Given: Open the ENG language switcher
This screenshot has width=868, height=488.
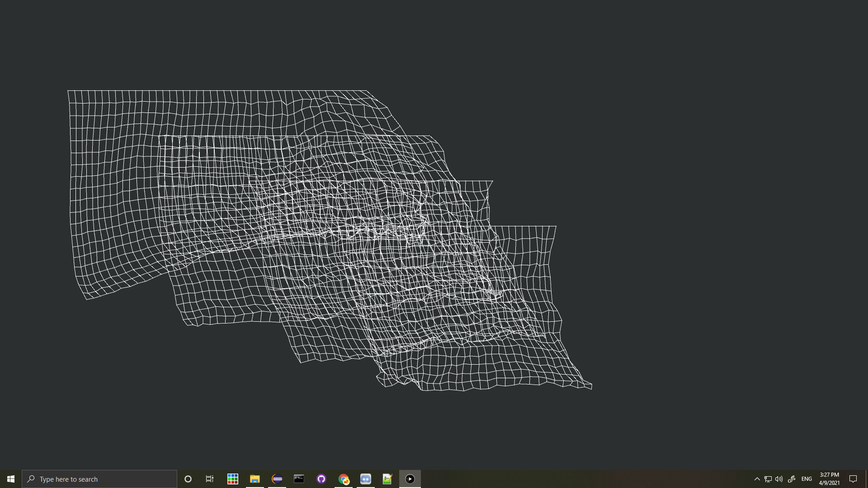Looking at the screenshot, I should point(807,479).
